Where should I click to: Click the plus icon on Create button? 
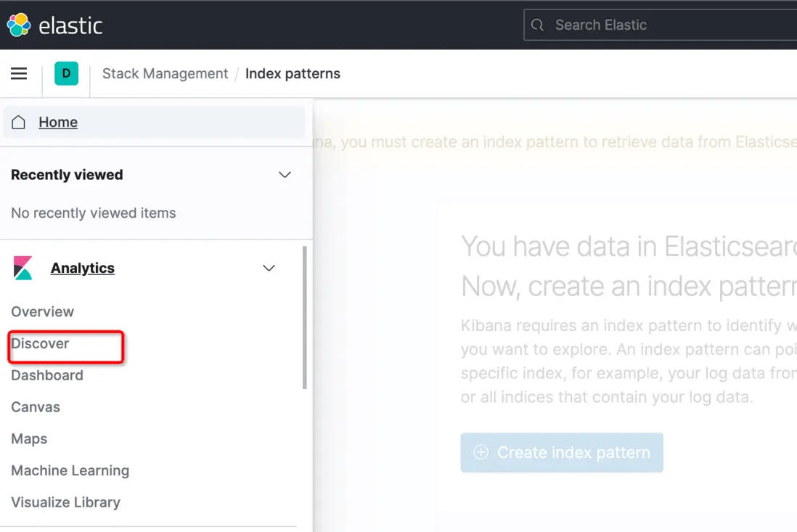click(x=481, y=452)
